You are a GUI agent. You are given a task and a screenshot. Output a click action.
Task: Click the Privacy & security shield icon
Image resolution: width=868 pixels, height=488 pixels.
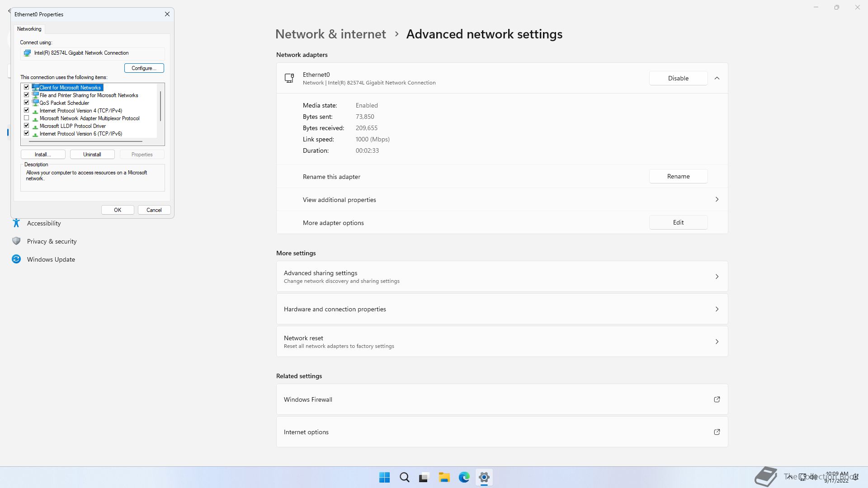click(x=16, y=241)
